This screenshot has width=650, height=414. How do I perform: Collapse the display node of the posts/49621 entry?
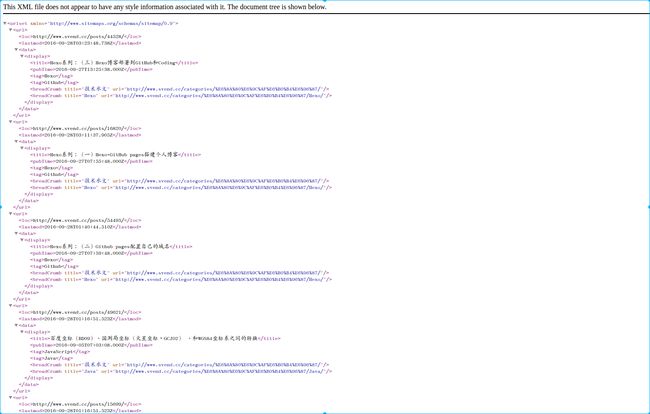22,332
